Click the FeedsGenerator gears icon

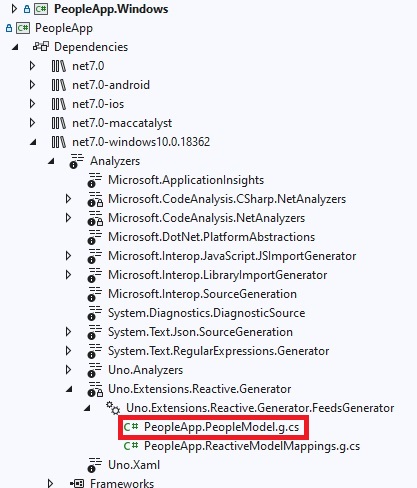point(113,408)
